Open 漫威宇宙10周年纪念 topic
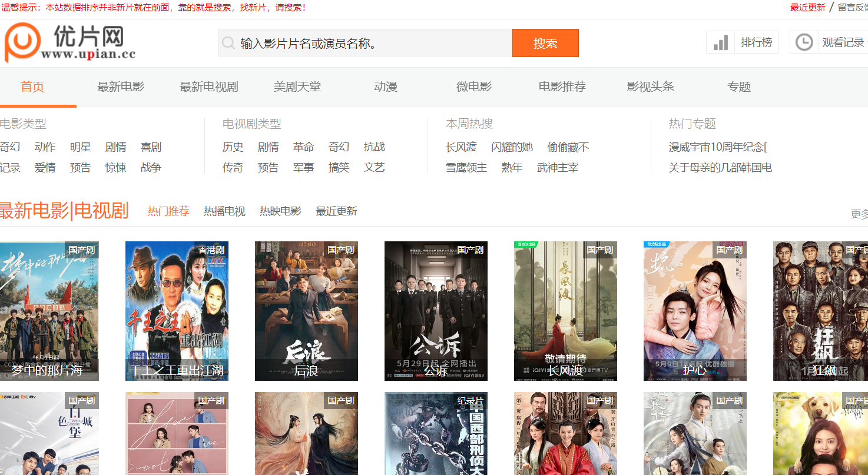868x475 pixels. click(718, 147)
